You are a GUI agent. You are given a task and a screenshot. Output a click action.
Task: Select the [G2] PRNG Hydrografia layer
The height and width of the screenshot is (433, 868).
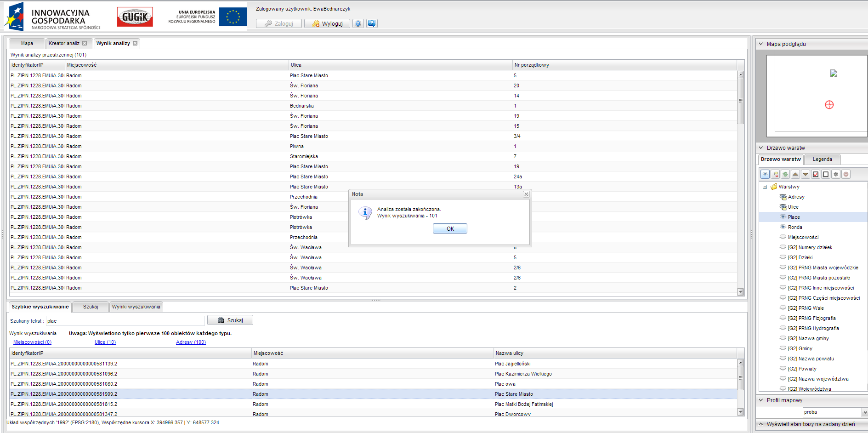click(x=813, y=328)
